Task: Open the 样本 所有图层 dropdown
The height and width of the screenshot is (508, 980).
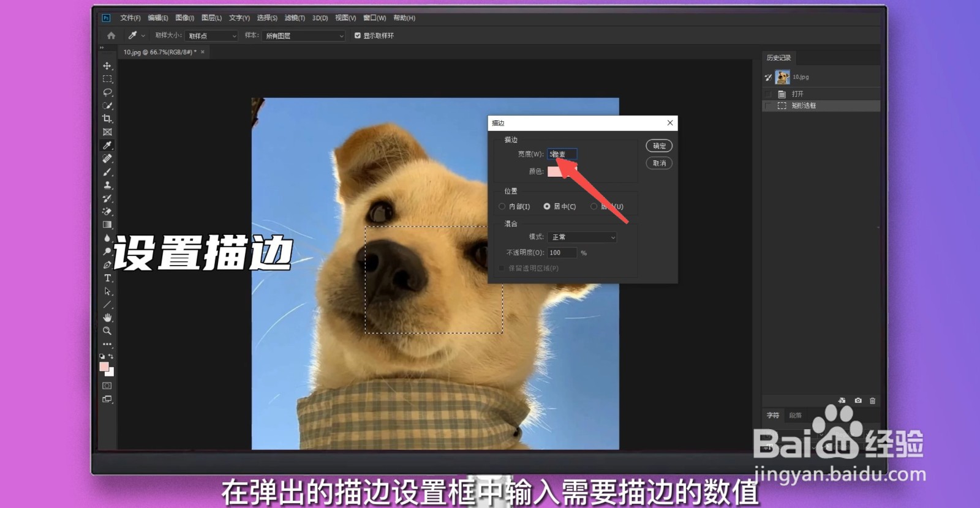Action: pos(304,36)
